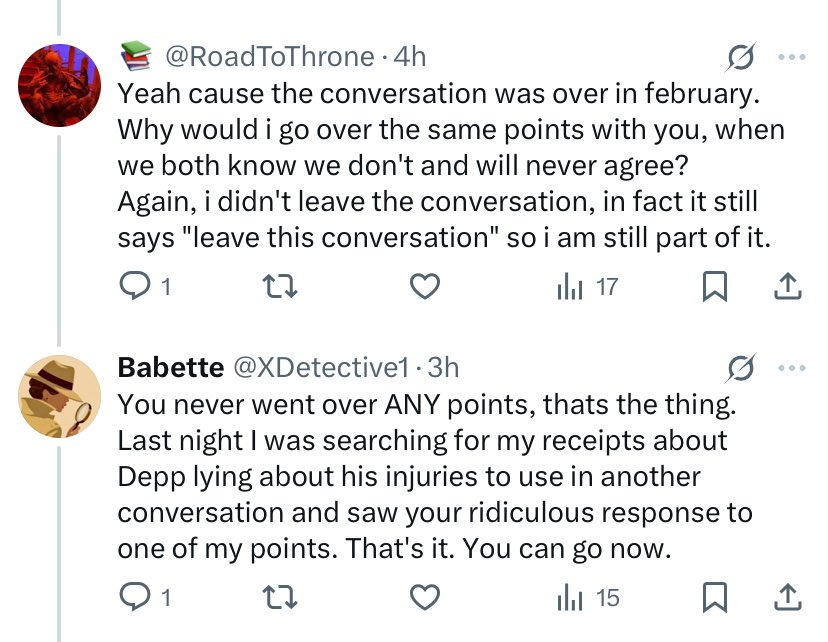Open Grok icon on RoadToThrone's tweet
Image resolution: width=828 pixels, height=642 pixels.
point(741,59)
